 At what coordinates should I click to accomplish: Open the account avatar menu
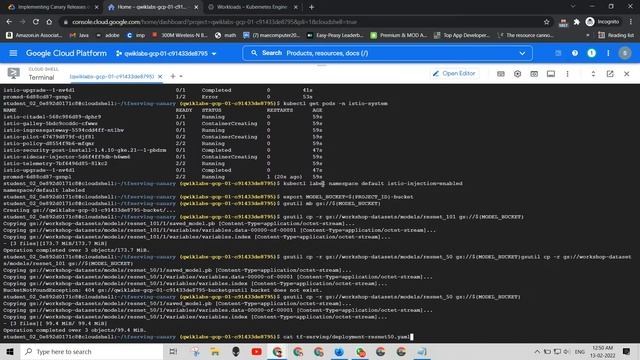point(625,53)
